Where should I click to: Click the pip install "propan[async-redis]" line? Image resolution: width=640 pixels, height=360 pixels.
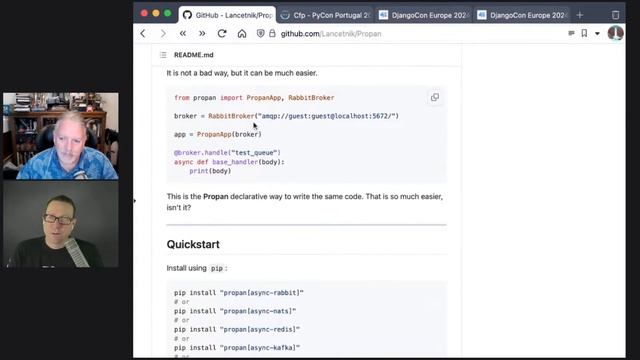tap(237, 329)
